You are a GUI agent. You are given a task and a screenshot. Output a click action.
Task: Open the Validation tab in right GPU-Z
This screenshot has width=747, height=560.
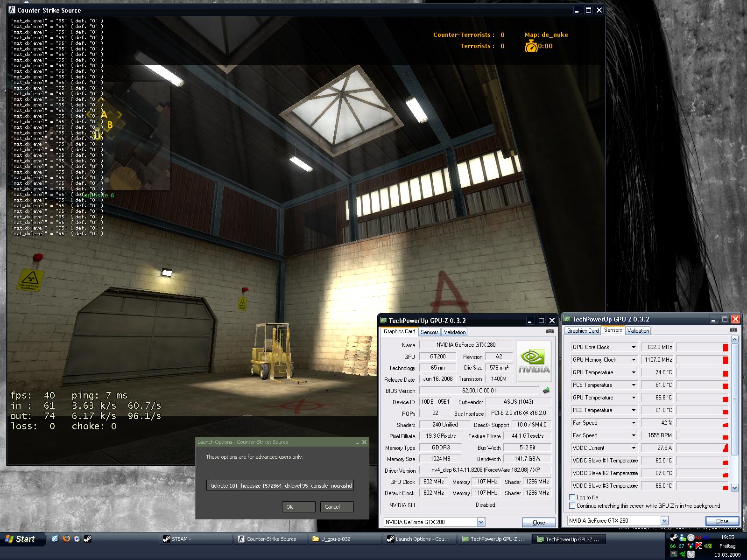tap(638, 330)
